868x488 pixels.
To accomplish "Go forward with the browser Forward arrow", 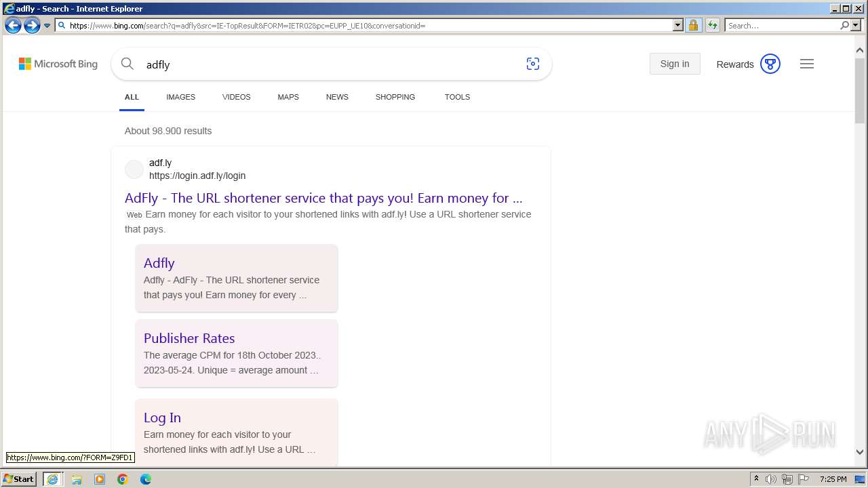I will coord(32,26).
